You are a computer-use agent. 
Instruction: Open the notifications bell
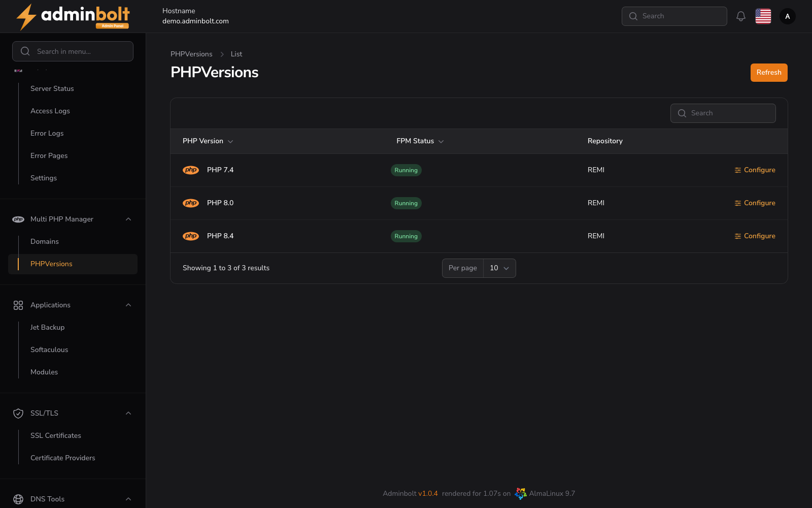click(x=741, y=16)
